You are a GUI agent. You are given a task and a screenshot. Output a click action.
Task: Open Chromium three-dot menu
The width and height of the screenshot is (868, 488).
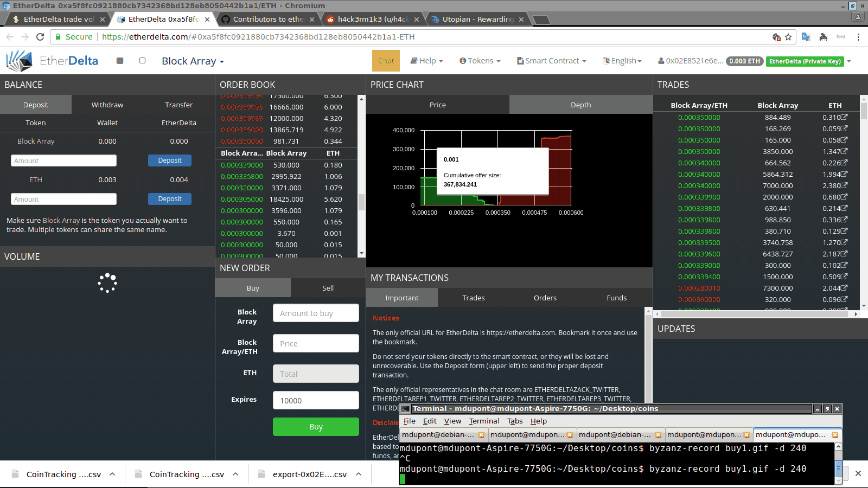[858, 37]
